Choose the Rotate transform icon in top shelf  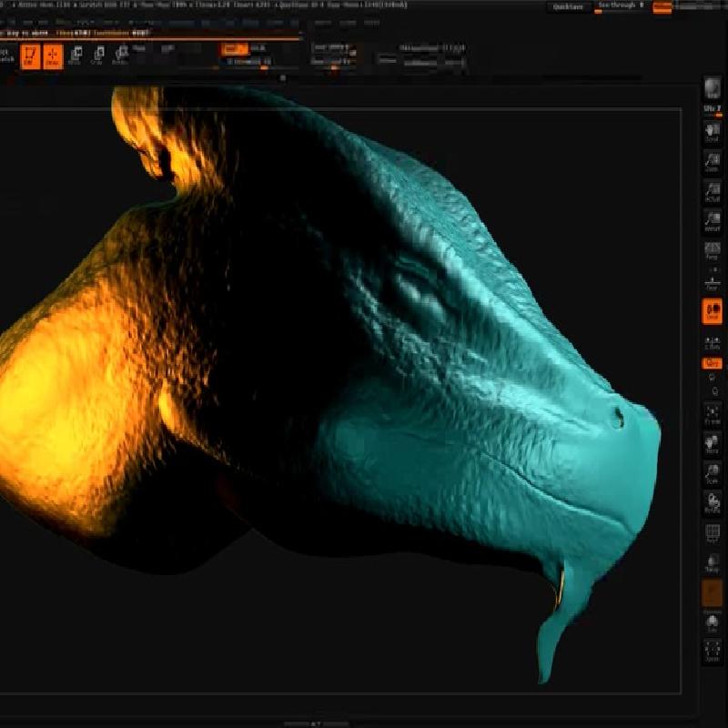pyautogui.click(x=120, y=56)
